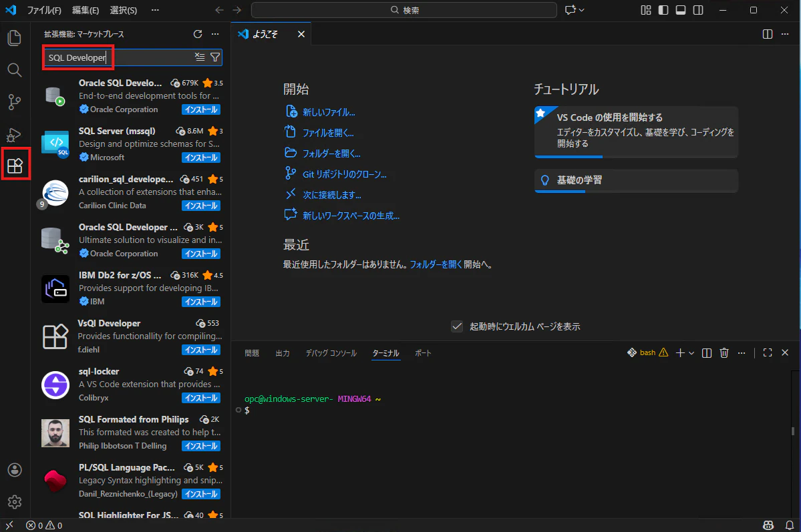Open the Run and Debug view
801x532 pixels.
(x=14, y=135)
